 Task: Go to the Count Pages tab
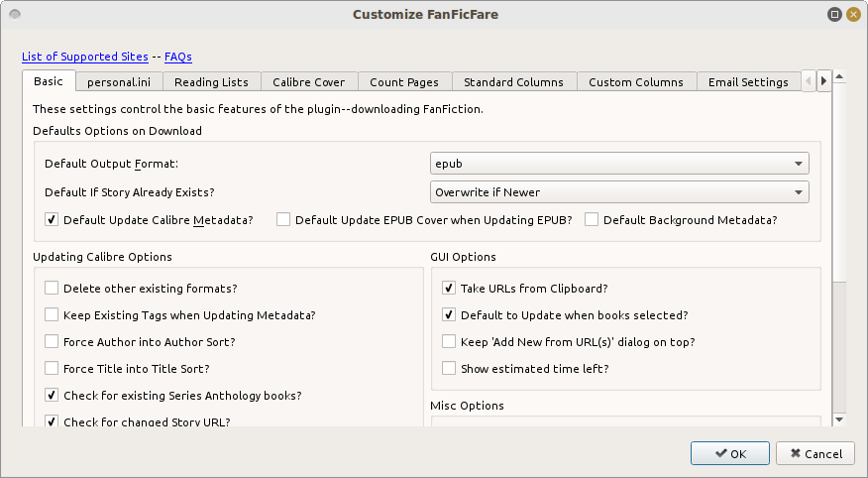[404, 82]
